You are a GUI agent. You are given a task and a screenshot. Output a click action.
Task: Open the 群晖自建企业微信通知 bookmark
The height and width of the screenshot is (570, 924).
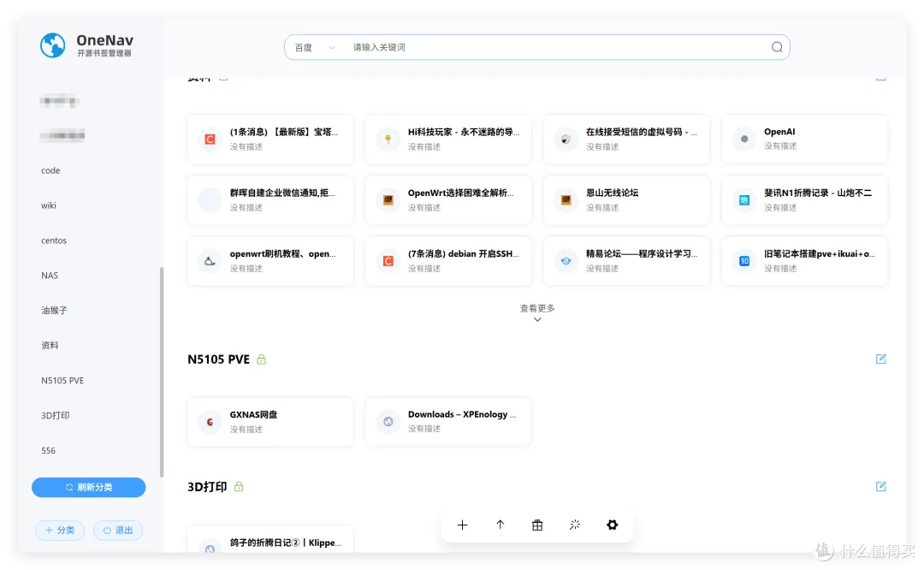pyautogui.click(x=270, y=199)
